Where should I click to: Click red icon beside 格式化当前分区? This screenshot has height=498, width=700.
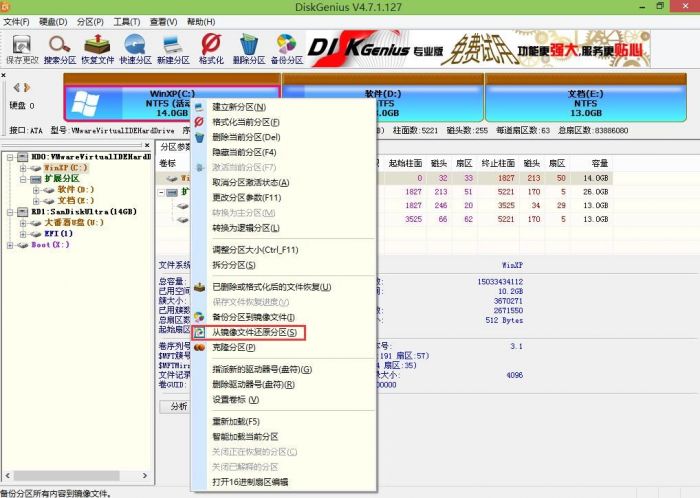199,122
